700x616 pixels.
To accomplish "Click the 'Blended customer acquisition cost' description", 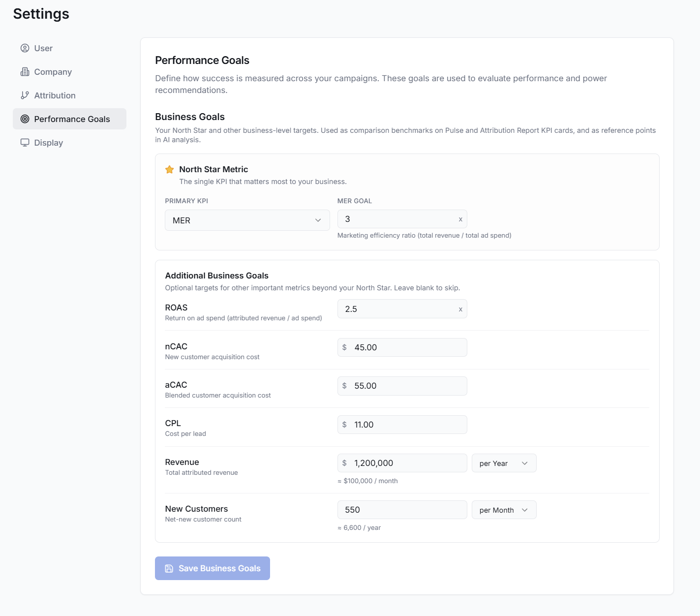I will point(218,395).
